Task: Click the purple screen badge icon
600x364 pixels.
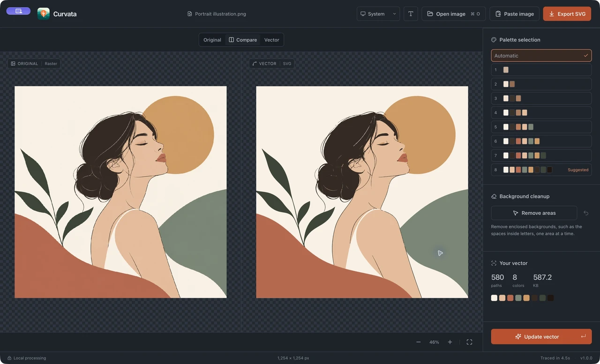Action: [18, 11]
